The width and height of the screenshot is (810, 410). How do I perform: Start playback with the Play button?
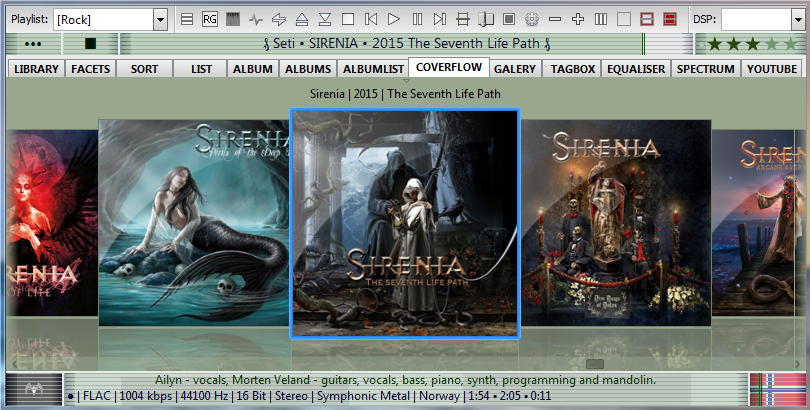pyautogui.click(x=394, y=20)
